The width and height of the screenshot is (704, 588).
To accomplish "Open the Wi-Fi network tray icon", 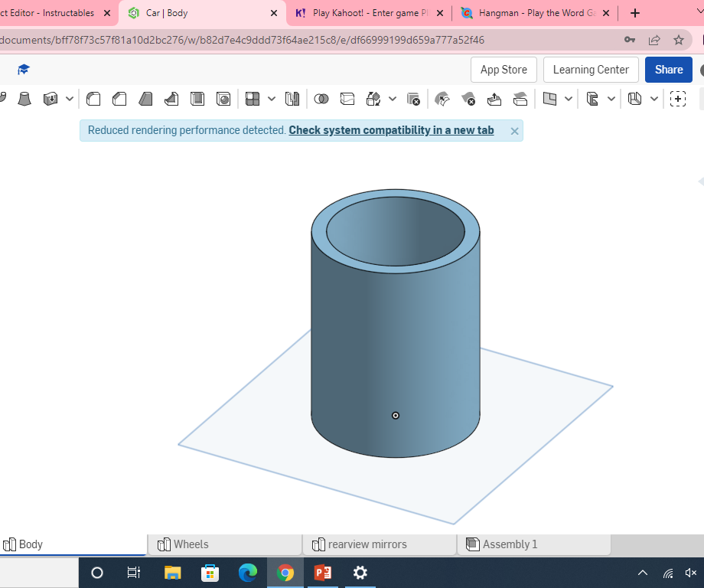I will (668, 573).
